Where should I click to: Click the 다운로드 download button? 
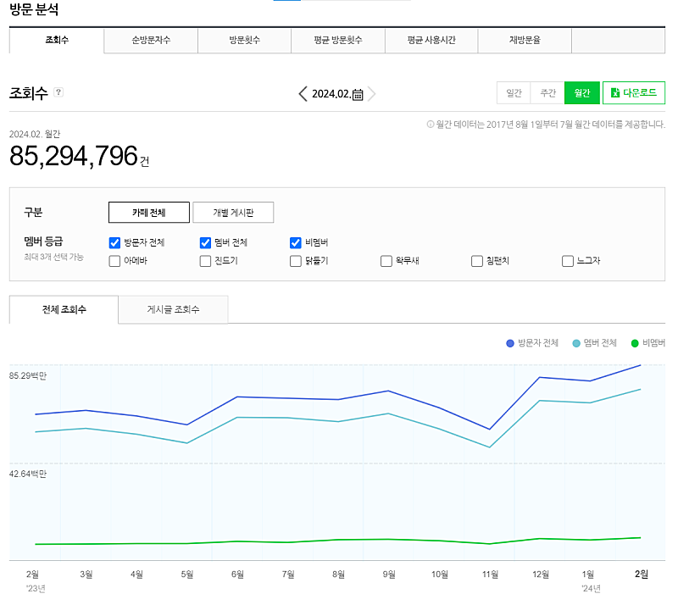(633, 92)
